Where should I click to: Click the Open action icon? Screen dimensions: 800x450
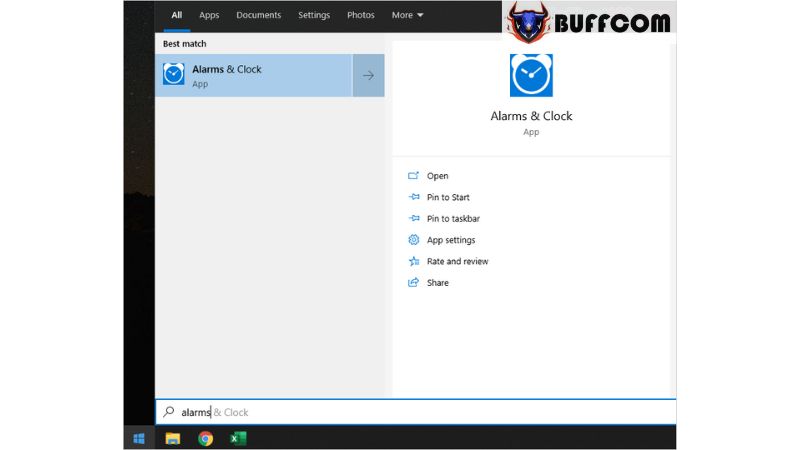pos(413,176)
